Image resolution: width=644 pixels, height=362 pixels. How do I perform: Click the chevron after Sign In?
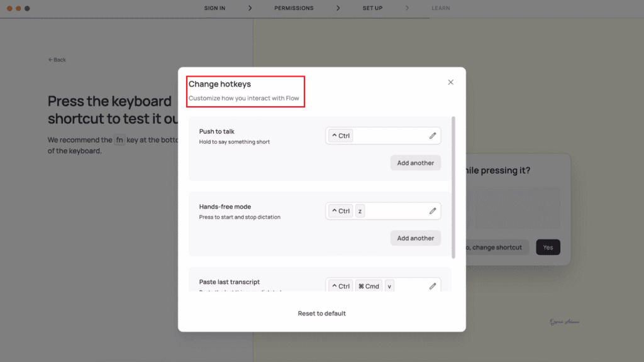(x=250, y=8)
